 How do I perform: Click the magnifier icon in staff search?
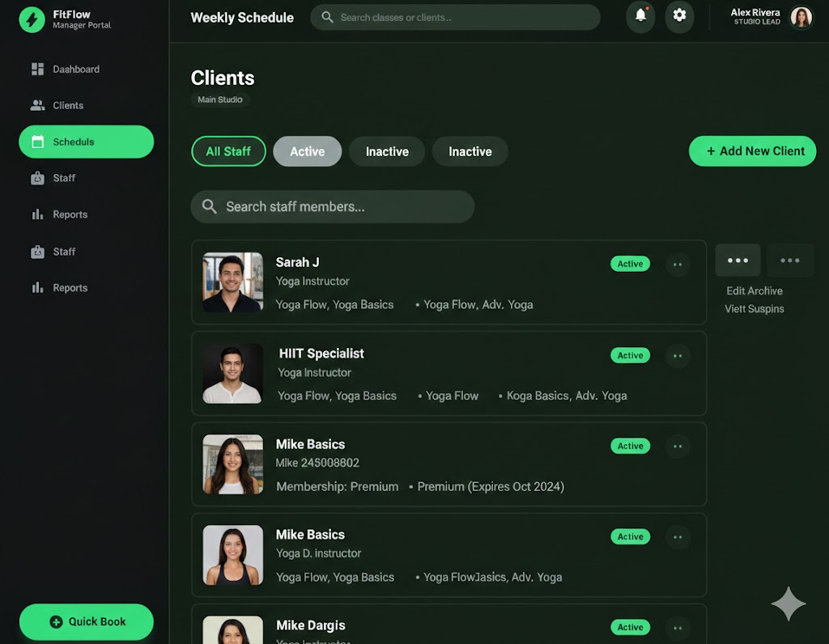tap(210, 207)
